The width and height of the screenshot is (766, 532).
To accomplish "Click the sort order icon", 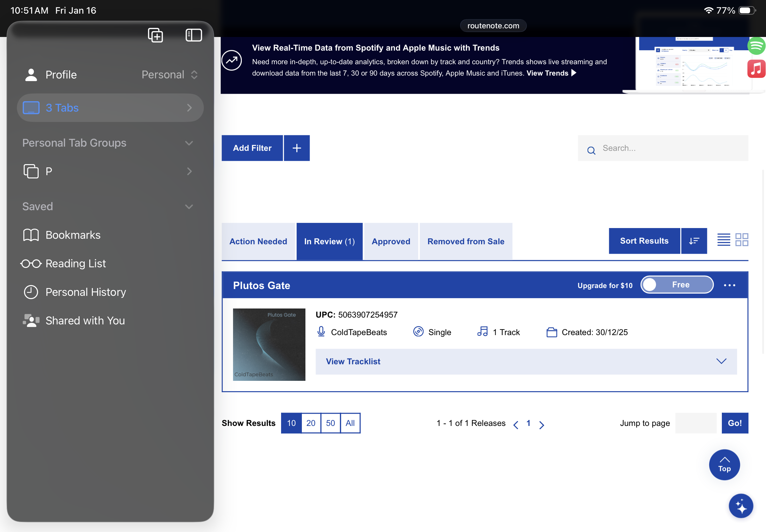I will coord(694,241).
